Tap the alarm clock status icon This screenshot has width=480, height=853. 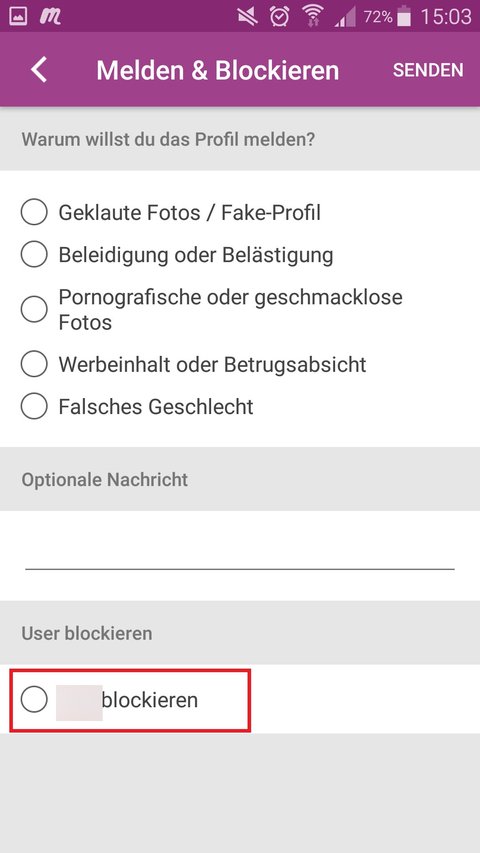[279, 17]
